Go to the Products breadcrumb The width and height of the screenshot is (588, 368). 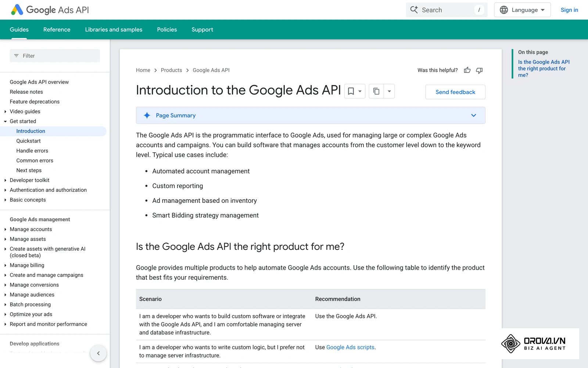tap(171, 70)
